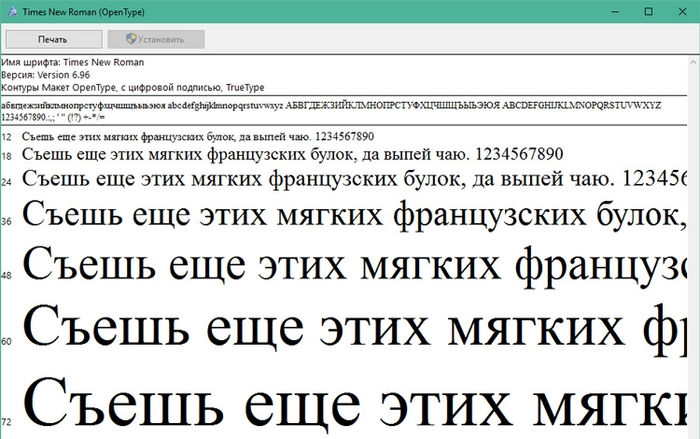The height and width of the screenshot is (439, 700).
Task: Maximize the font viewer window
Action: (x=647, y=11)
